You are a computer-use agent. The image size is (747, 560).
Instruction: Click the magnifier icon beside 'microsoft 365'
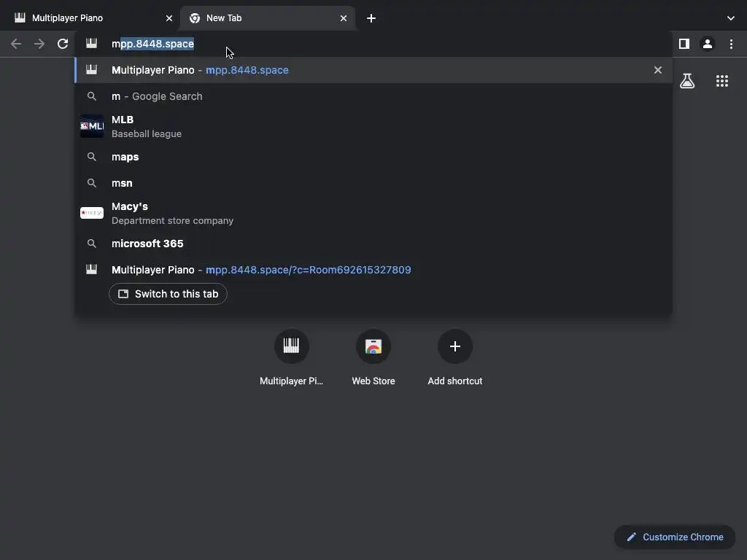click(x=91, y=244)
